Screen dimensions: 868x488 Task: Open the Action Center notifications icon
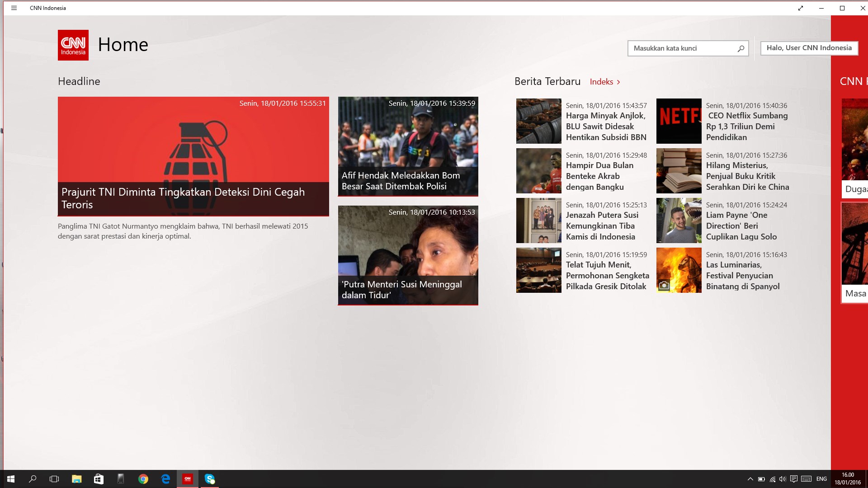794,479
